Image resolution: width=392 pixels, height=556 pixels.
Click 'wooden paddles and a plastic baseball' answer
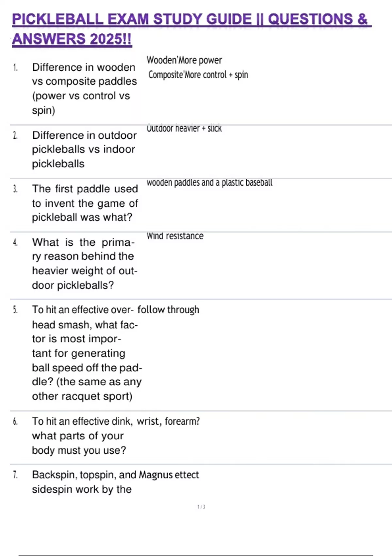click(x=209, y=182)
